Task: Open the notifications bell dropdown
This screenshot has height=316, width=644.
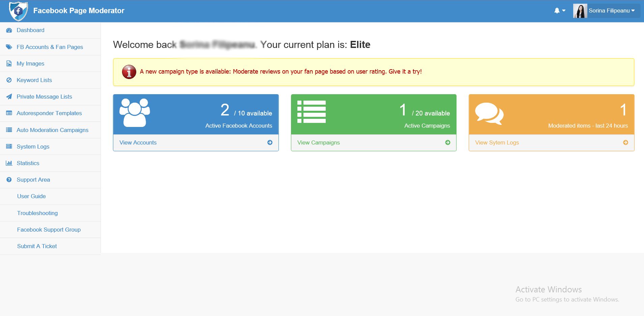Action: [560, 11]
